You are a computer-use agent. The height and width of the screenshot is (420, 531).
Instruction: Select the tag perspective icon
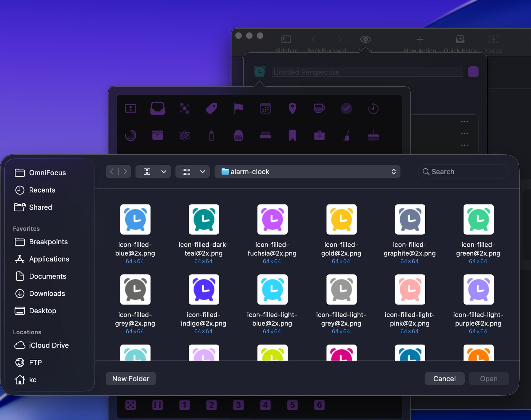pos(212,108)
